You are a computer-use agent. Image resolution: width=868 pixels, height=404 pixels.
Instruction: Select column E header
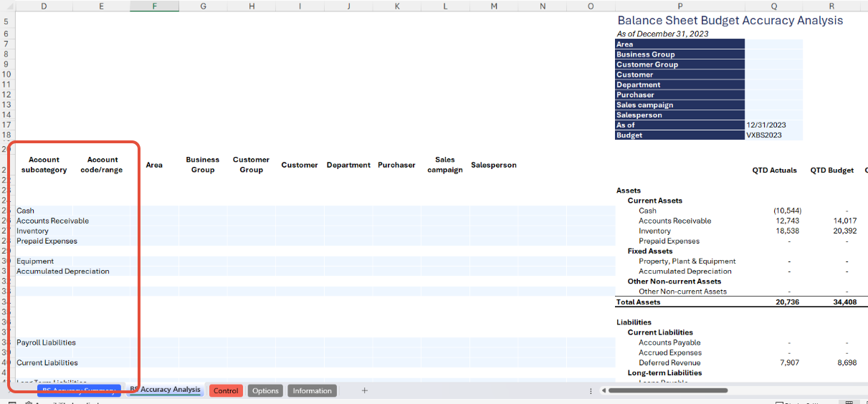coord(101,6)
